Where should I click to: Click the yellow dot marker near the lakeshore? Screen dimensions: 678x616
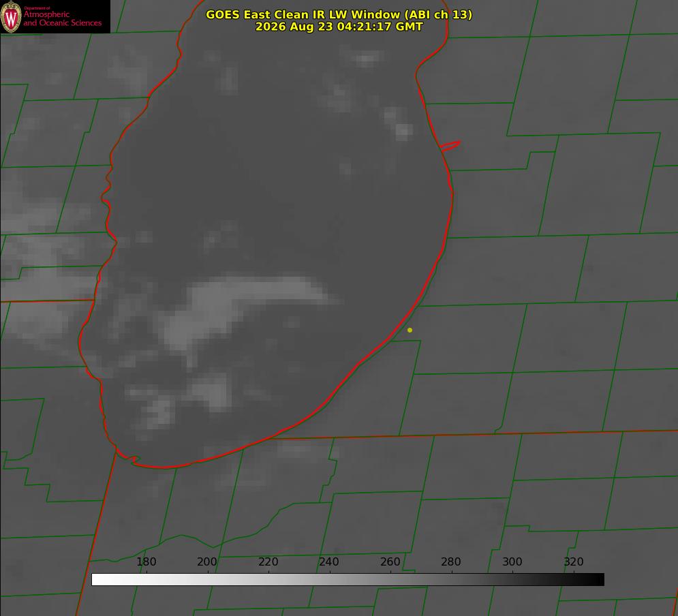click(410, 330)
